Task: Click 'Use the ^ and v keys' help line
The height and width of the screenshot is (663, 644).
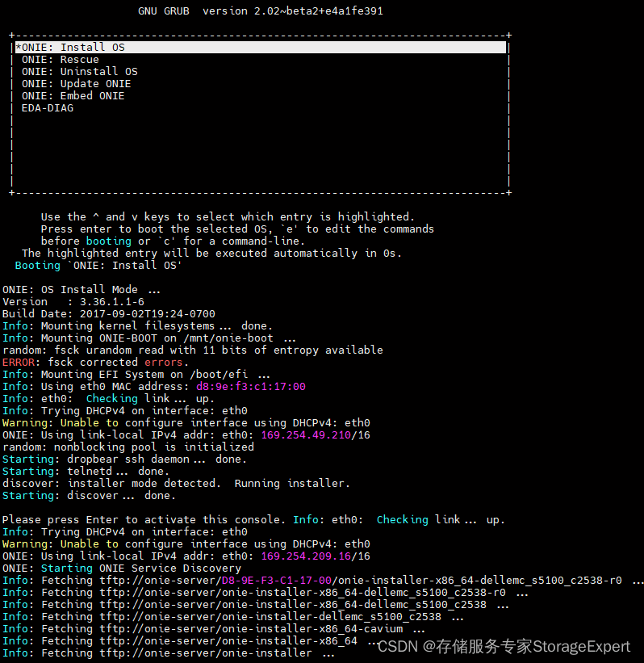Action: pos(228,217)
